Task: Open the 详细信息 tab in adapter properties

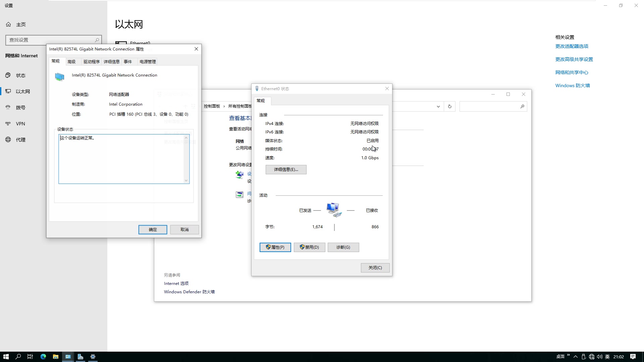Action: click(111, 62)
